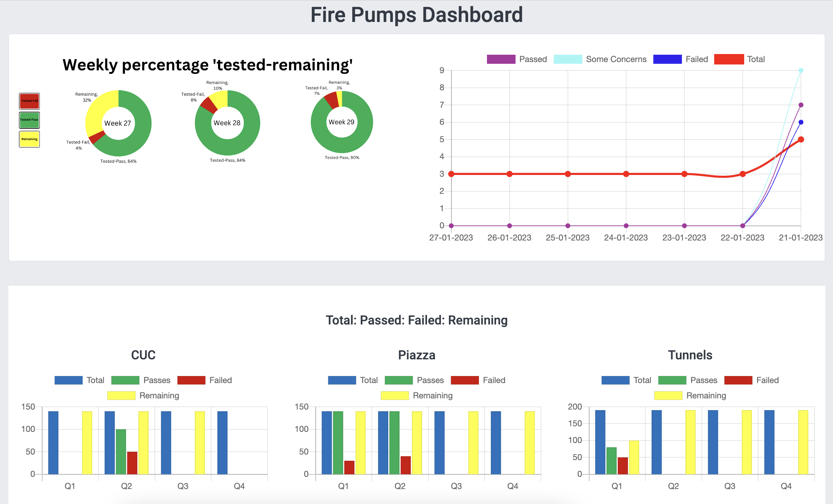
Task: Click the red Total legend swatch
Action: (729, 59)
